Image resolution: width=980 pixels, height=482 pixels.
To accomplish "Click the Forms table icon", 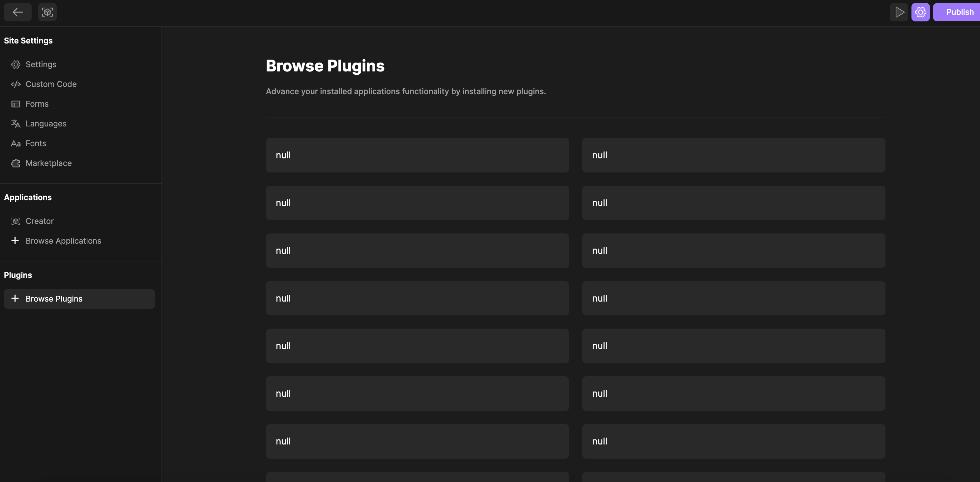I will (x=15, y=104).
